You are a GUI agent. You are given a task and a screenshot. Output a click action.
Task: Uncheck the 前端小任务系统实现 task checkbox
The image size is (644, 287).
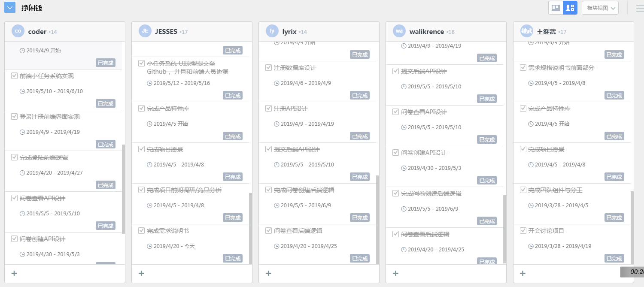tap(14, 76)
